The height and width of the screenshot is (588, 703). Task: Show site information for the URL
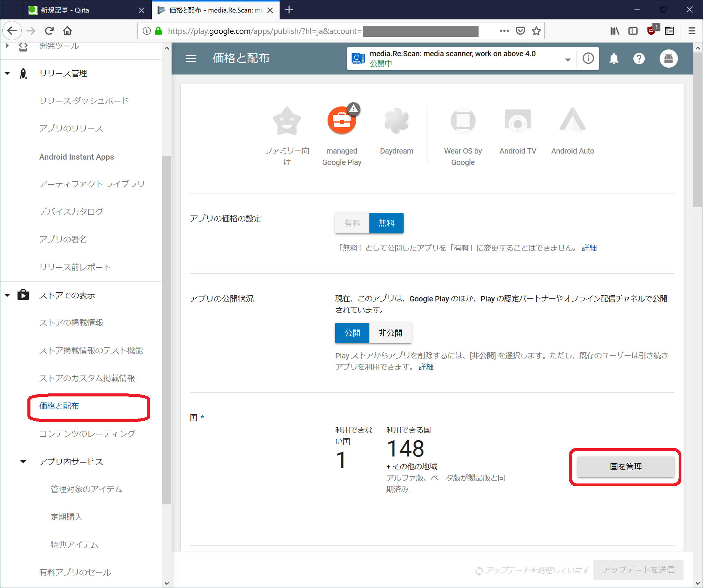click(x=147, y=31)
